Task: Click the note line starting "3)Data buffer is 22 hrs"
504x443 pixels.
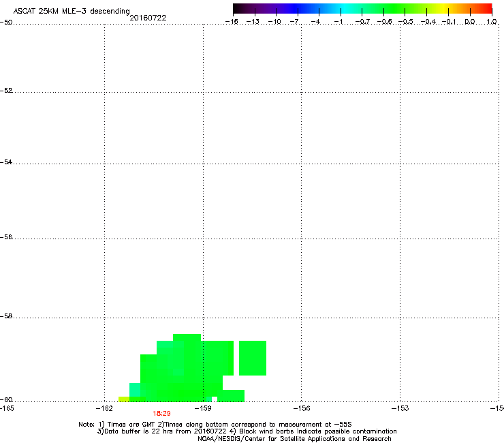Action: 247,431
